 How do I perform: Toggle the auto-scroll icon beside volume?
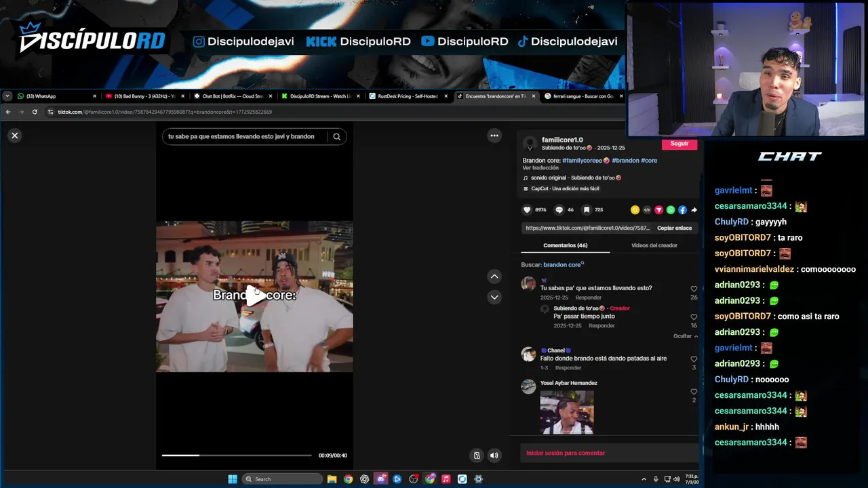click(477, 455)
